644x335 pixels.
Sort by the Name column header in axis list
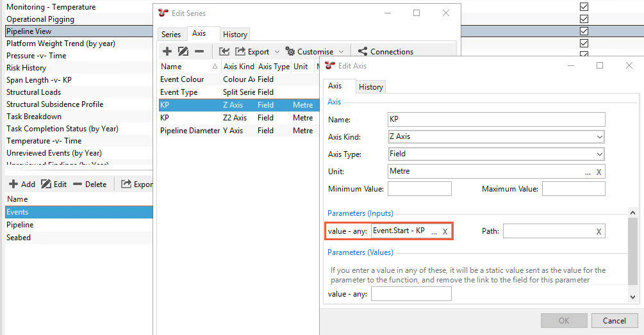(x=189, y=67)
